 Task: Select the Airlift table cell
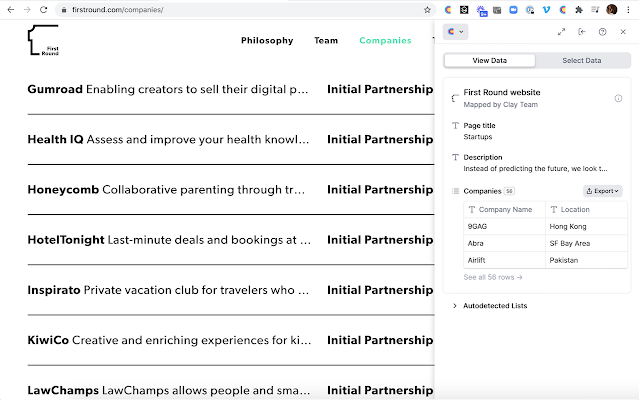click(504, 260)
